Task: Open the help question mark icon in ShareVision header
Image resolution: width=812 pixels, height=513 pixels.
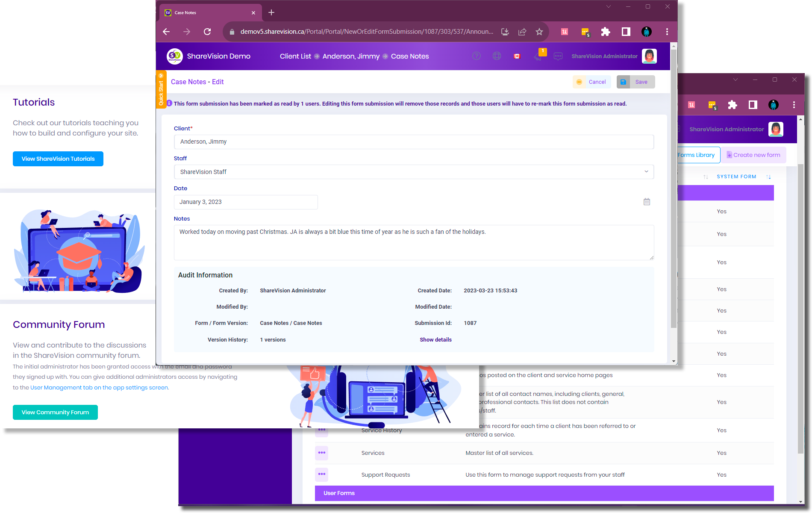Action: click(477, 56)
